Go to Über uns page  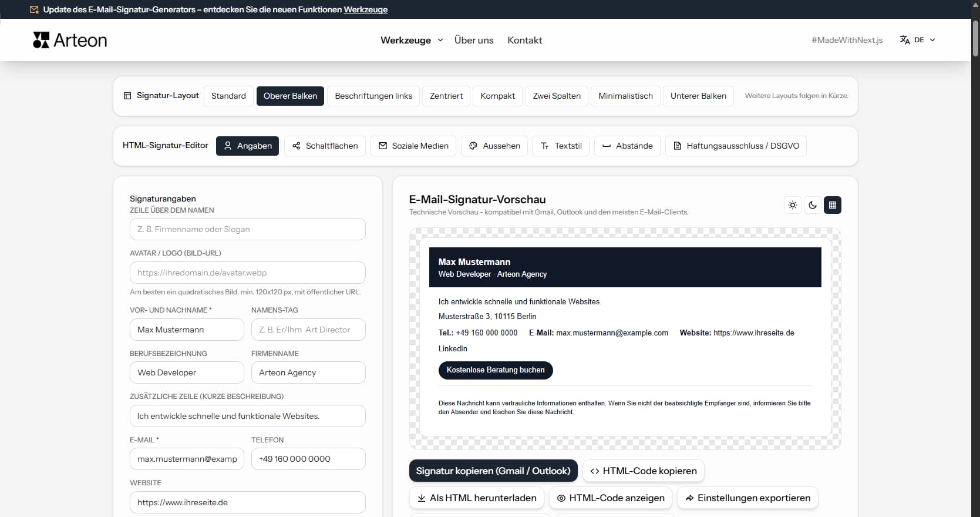click(474, 40)
